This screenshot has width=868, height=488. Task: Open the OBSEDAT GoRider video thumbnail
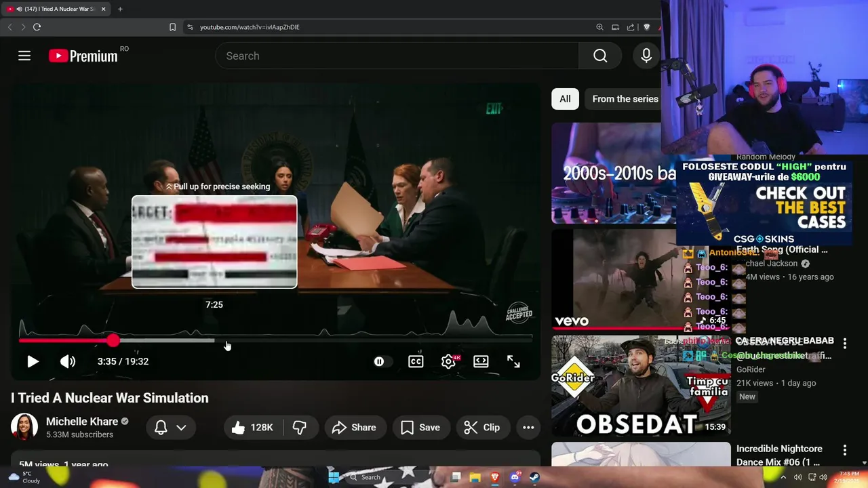click(641, 386)
